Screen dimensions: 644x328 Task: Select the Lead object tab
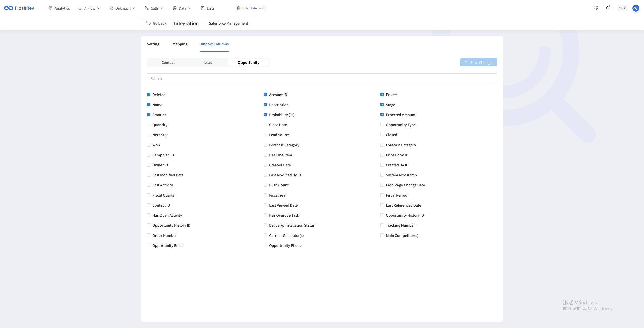(x=208, y=62)
